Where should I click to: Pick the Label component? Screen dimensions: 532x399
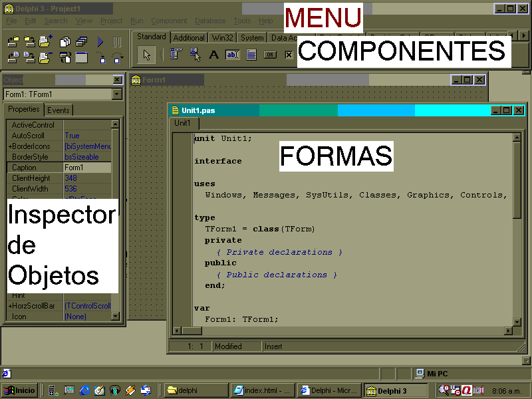213,55
